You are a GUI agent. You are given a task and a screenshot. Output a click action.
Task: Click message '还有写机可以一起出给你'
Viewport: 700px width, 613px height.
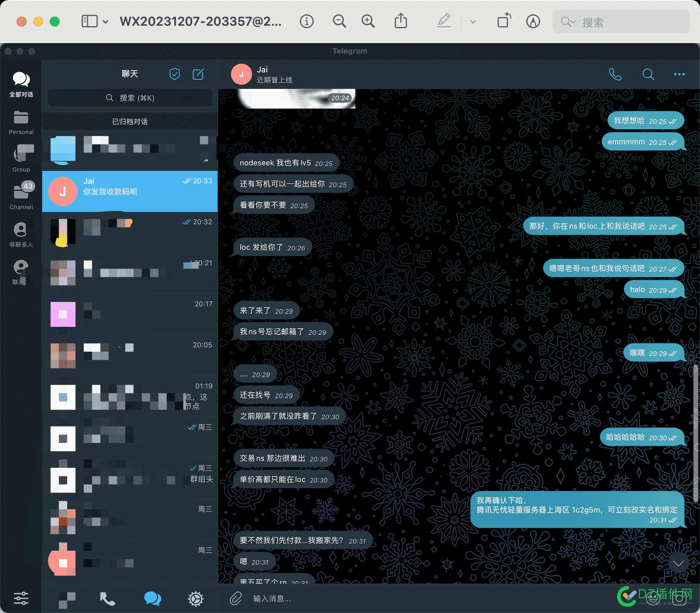(x=293, y=184)
